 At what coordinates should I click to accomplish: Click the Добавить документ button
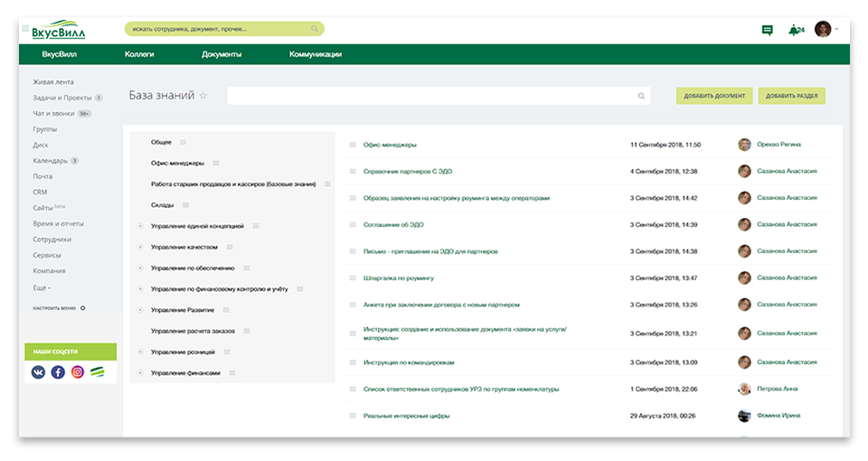pyautogui.click(x=714, y=96)
